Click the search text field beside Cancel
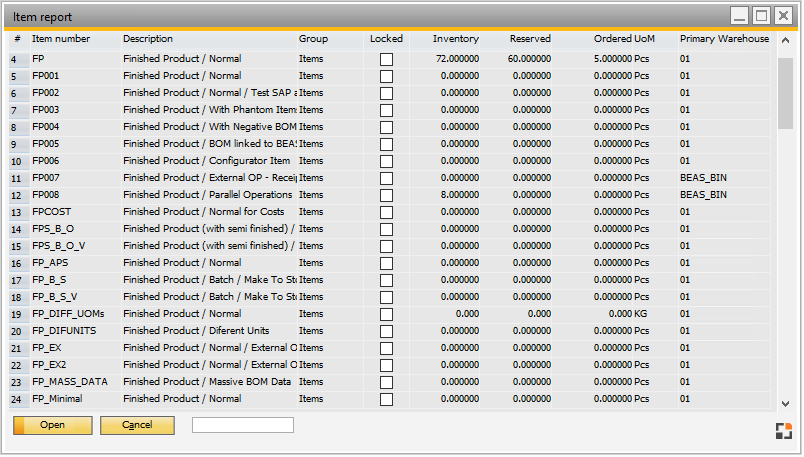804x457 pixels. pos(243,425)
